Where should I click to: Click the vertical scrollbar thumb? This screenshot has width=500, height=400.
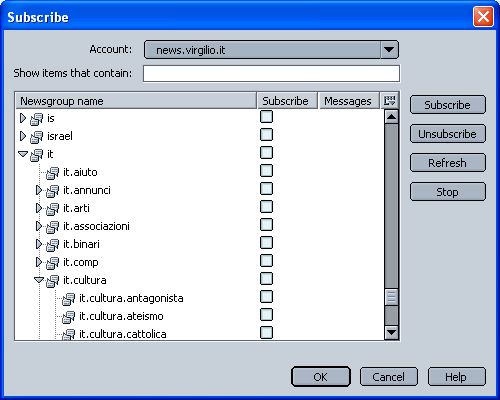click(x=391, y=297)
